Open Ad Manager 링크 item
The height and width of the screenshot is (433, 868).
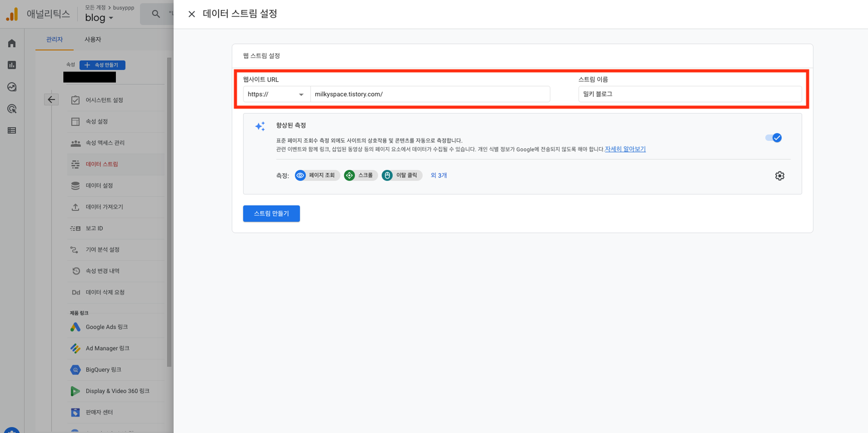click(x=116, y=348)
